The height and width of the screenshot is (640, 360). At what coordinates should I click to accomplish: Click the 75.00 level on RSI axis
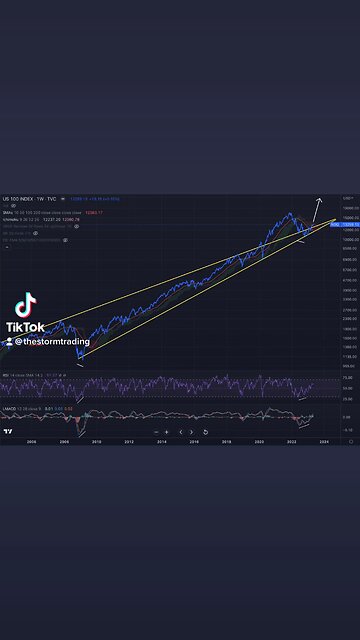click(x=348, y=378)
